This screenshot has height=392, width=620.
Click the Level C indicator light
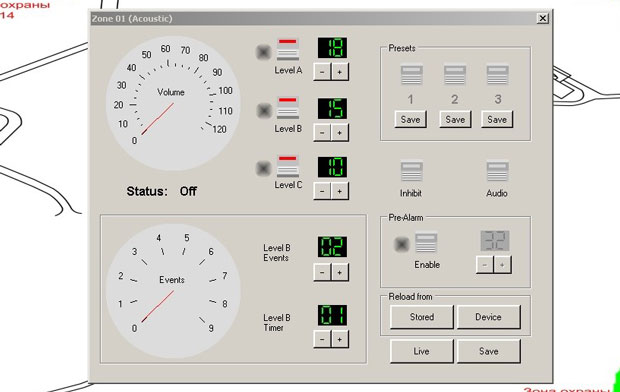click(263, 169)
